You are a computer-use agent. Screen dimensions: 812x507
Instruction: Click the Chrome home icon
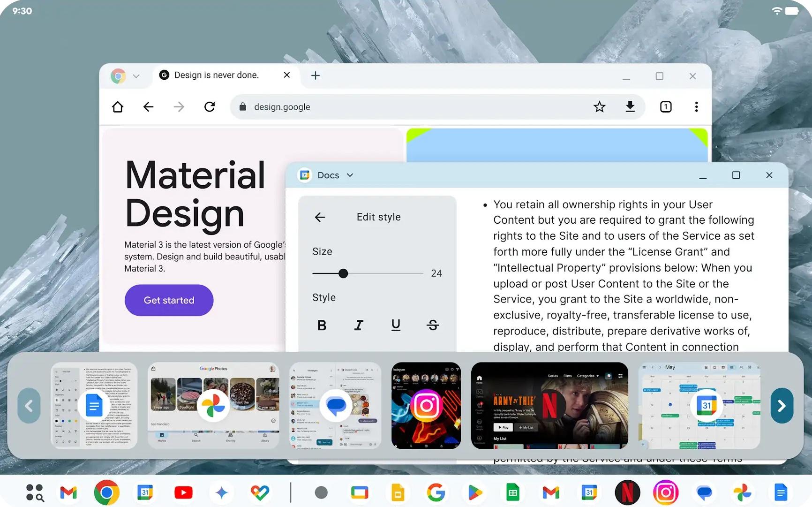click(118, 107)
